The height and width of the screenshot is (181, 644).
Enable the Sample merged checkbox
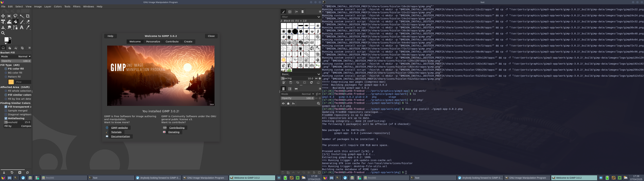(x=6, y=110)
